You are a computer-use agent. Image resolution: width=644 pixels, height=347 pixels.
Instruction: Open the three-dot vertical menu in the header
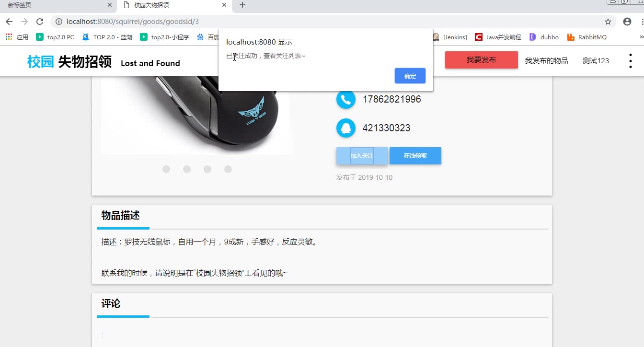[x=630, y=61]
